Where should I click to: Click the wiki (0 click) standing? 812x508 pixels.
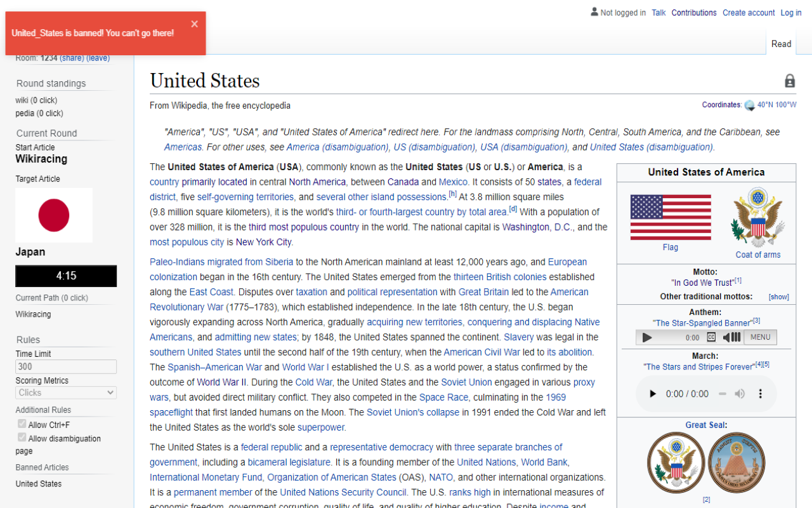pyautogui.click(x=36, y=100)
